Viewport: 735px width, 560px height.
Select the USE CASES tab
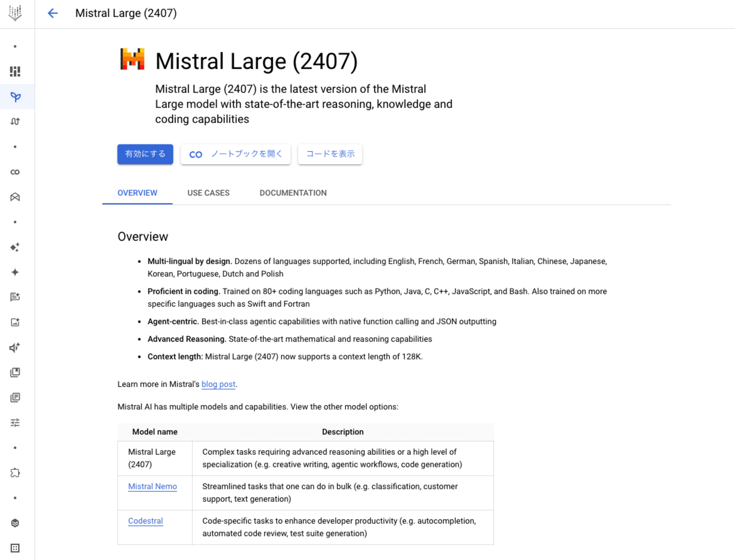[208, 192]
